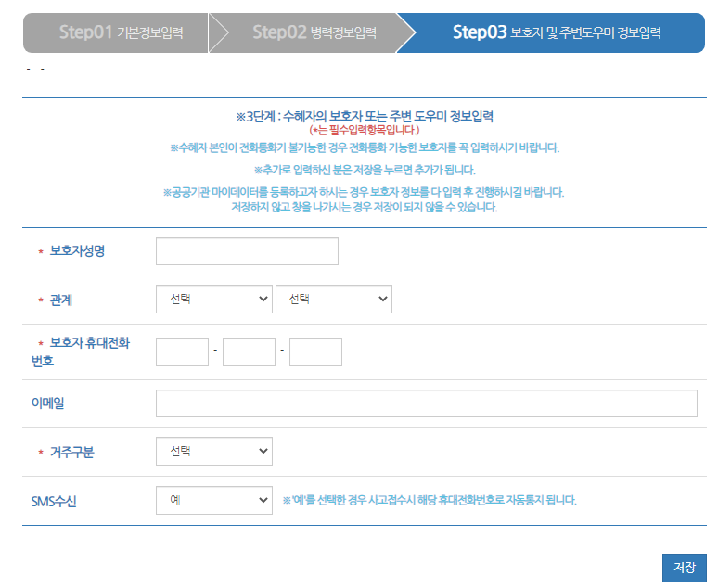Go to Step01 기본정보입력 tab
718x588 pixels.
click(x=115, y=33)
